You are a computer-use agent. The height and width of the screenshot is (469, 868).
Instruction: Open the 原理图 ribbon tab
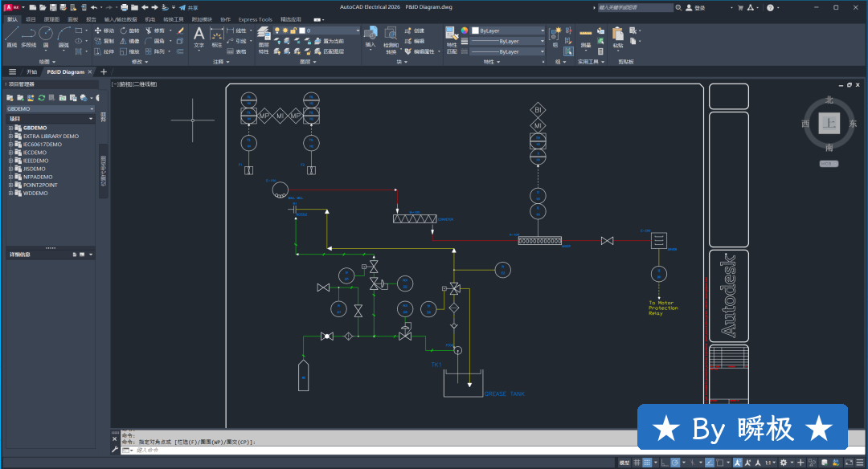click(x=51, y=18)
